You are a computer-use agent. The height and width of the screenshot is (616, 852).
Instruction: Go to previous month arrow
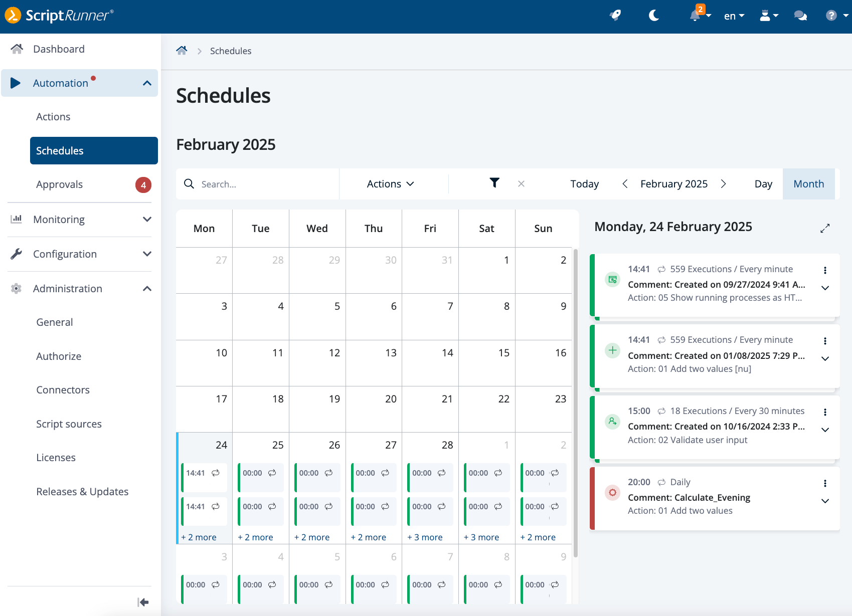(625, 184)
